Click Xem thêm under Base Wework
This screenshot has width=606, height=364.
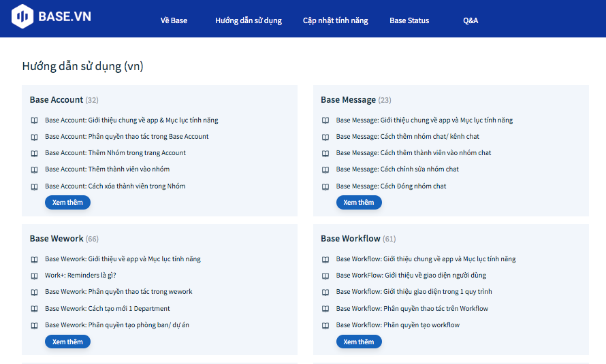[x=67, y=342]
